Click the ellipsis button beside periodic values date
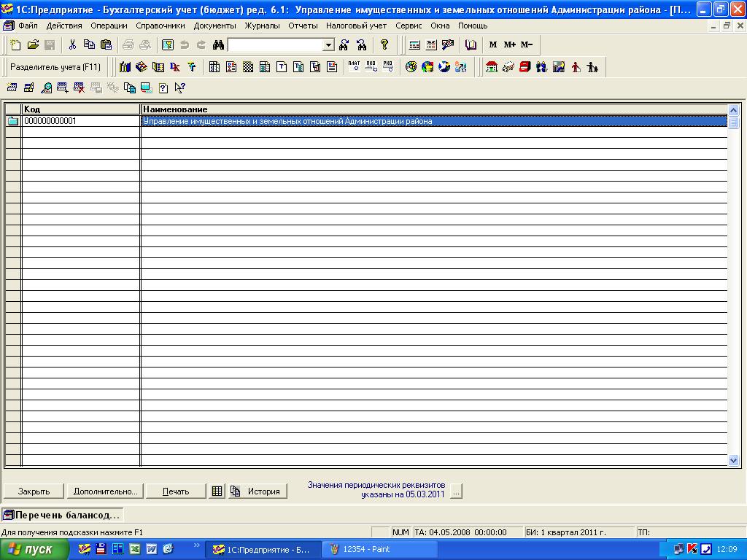The image size is (747, 560). (456, 491)
